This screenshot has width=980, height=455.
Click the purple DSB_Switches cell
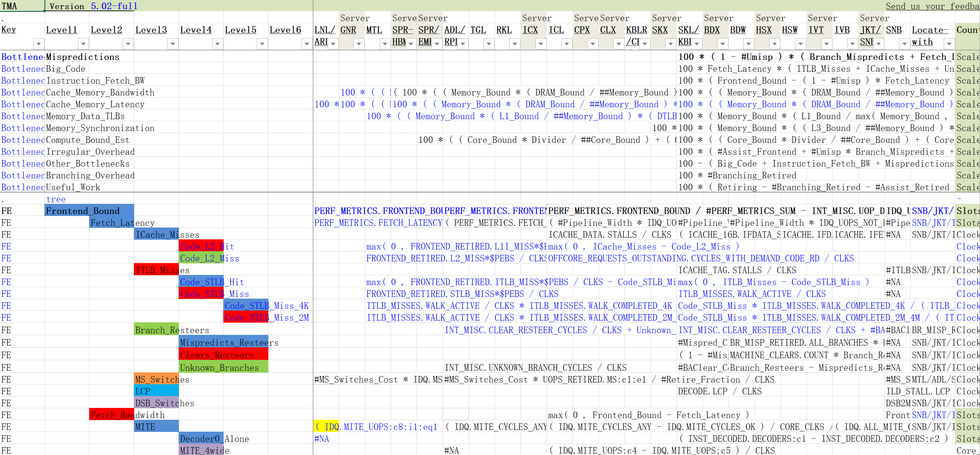[x=156, y=403]
